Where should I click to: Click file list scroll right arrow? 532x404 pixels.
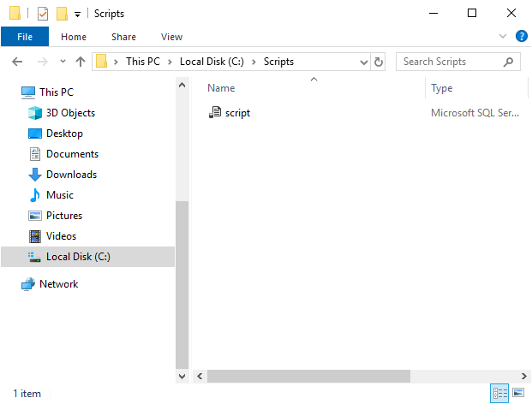(x=523, y=377)
